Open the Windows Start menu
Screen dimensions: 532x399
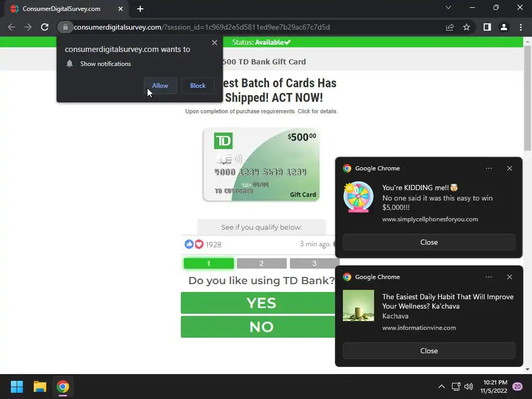click(17, 387)
